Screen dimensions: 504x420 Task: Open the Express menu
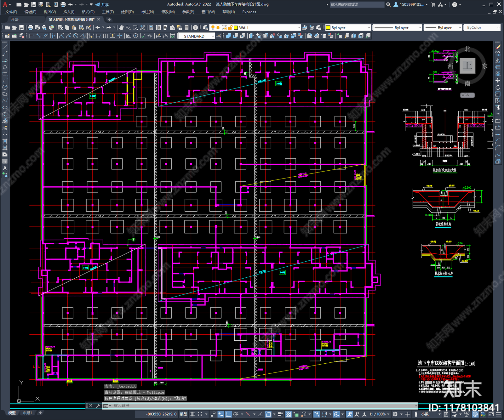[x=249, y=12]
